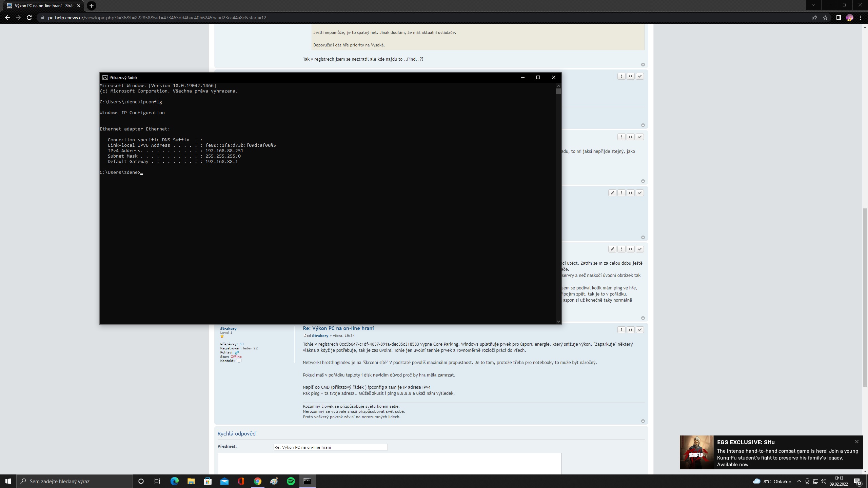Click the checkmark icon on Strakery's post
The width and height of the screenshot is (868, 488).
(x=639, y=330)
